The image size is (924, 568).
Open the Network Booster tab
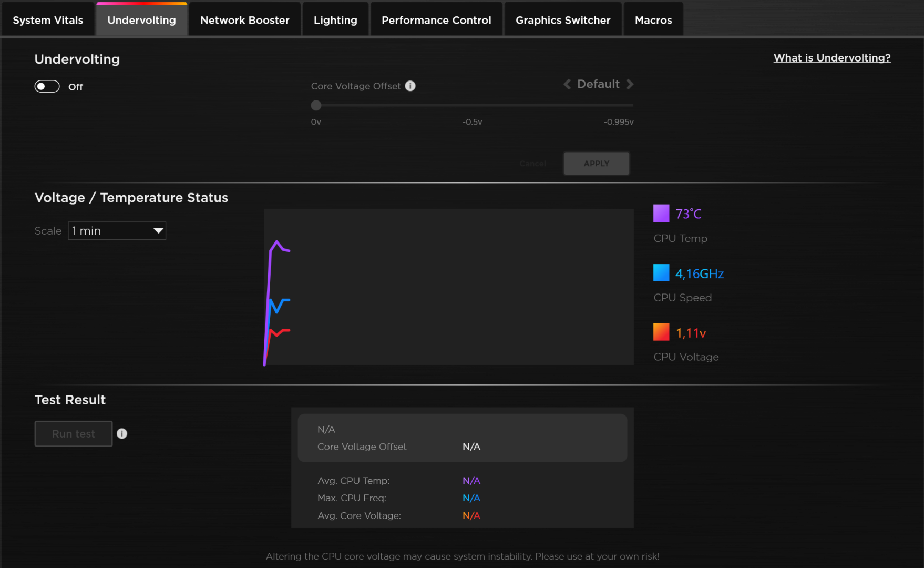[245, 20]
